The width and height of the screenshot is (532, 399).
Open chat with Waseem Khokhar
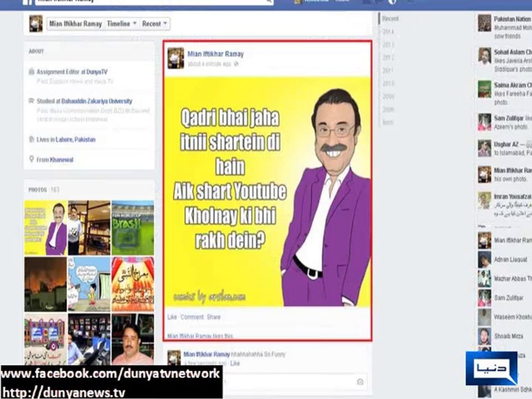click(x=505, y=317)
